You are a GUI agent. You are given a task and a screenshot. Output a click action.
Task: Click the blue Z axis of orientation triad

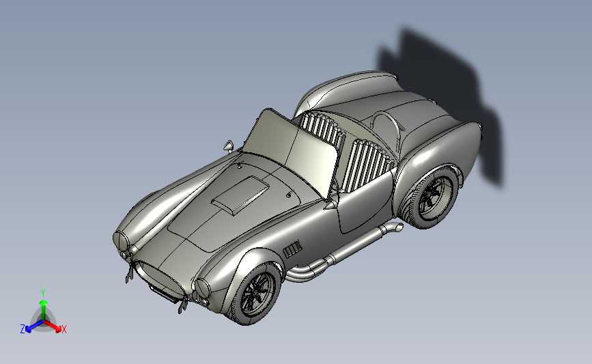(35, 326)
